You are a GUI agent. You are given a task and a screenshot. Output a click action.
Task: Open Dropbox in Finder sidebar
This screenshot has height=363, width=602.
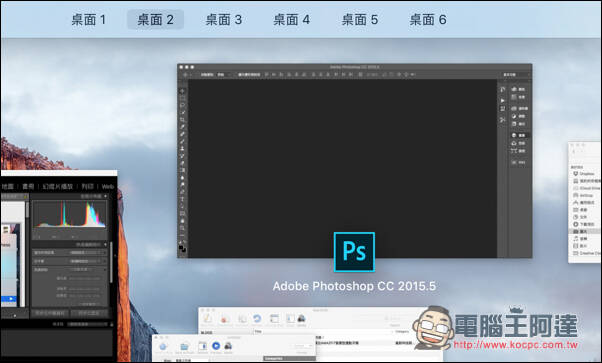(584, 174)
